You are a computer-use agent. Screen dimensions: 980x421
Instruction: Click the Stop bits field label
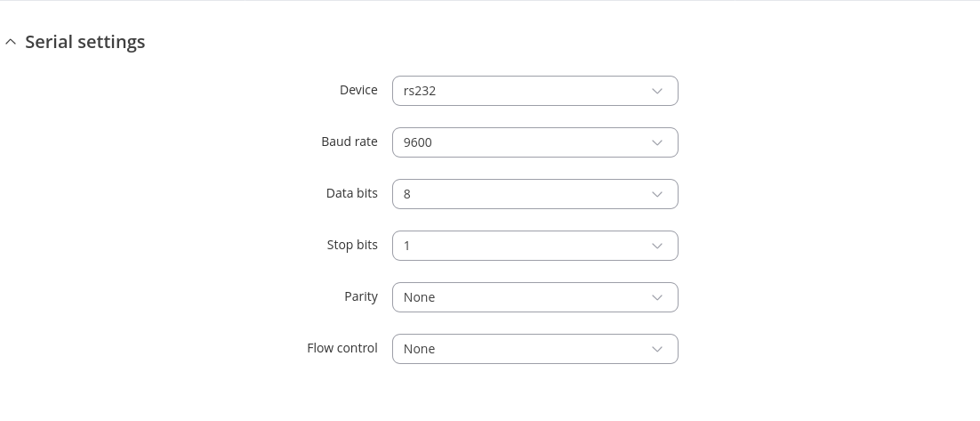(352, 245)
